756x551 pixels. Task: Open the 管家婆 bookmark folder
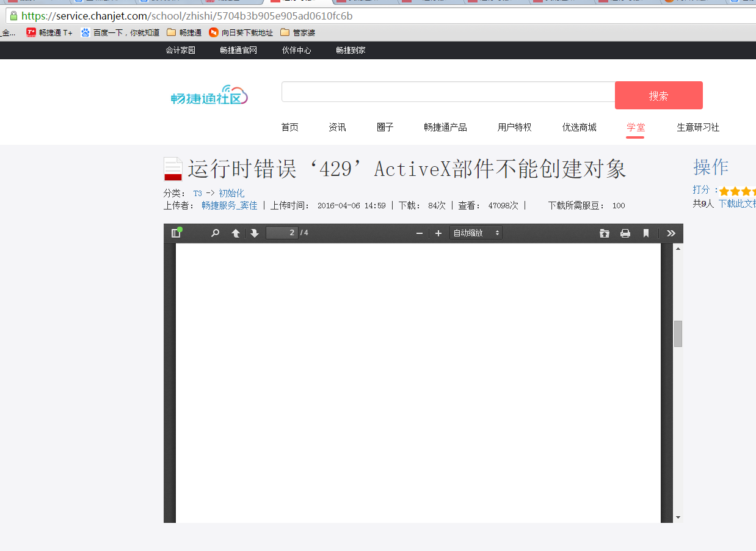(298, 32)
